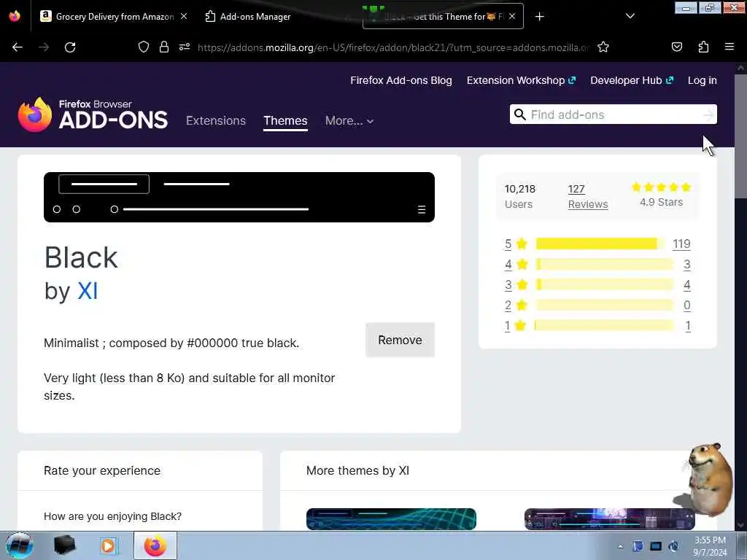747x560 pixels.
Task: Open the Extensions puzzle icon in toolbar
Action: 703,47
